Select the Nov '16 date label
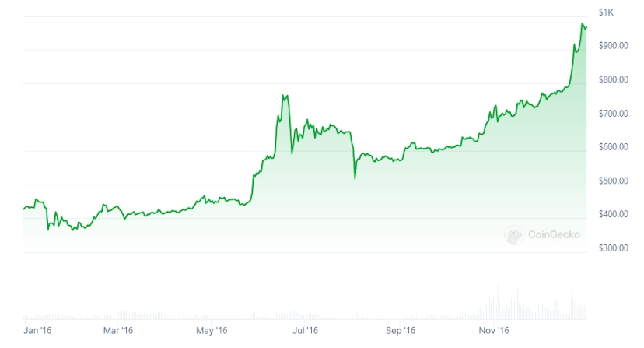The height and width of the screenshot is (348, 644). [x=493, y=330]
